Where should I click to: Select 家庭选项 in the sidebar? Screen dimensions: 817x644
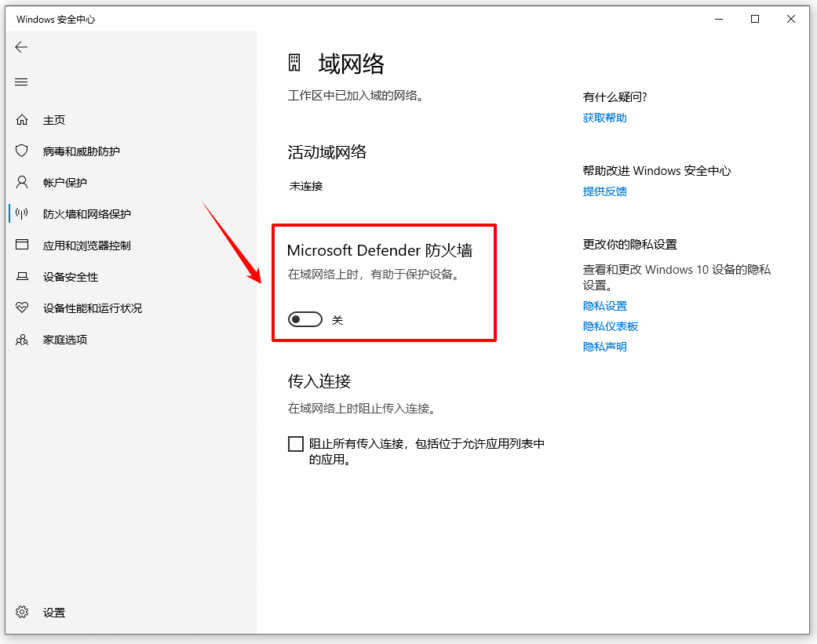tap(65, 340)
